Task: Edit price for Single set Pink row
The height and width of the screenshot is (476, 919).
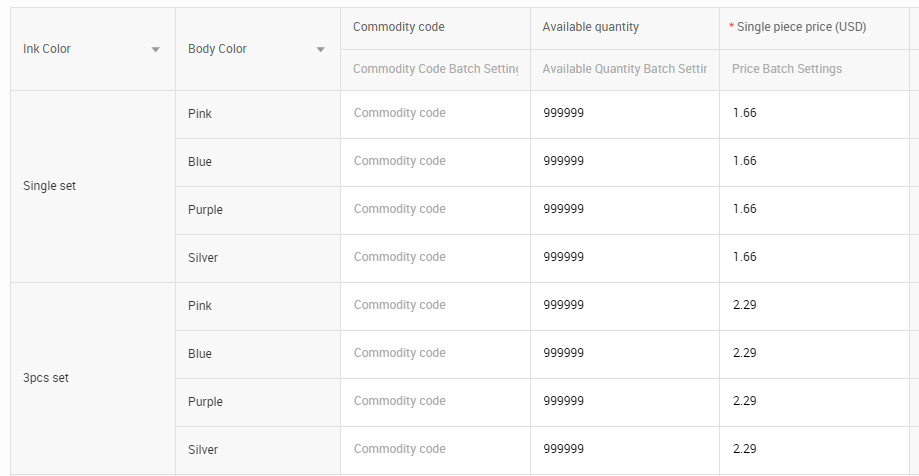Action: pyautogui.click(x=814, y=113)
